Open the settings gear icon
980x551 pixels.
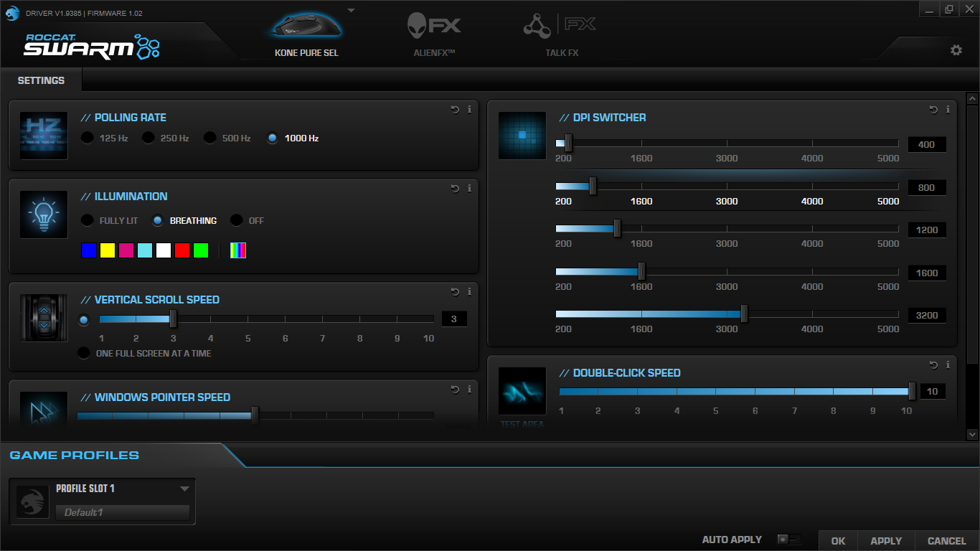click(x=956, y=50)
